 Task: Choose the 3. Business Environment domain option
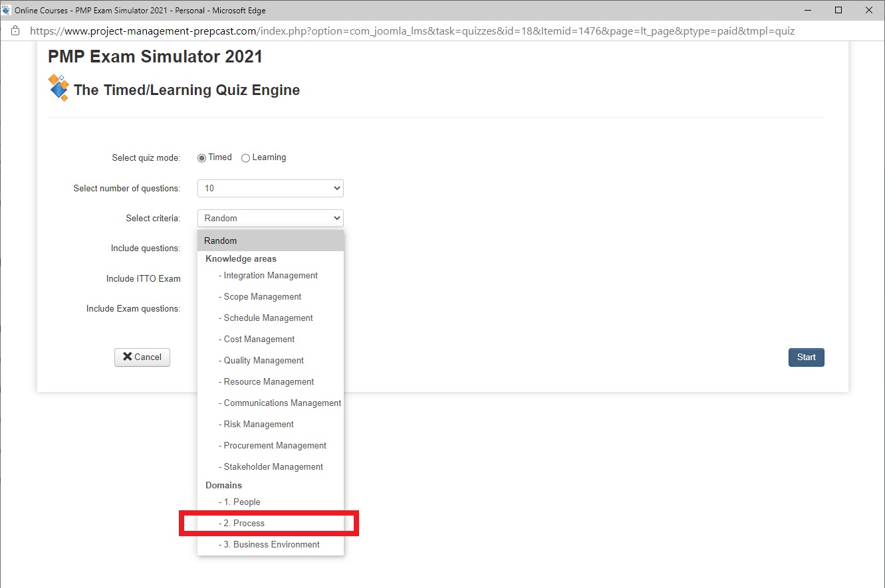(x=271, y=545)
